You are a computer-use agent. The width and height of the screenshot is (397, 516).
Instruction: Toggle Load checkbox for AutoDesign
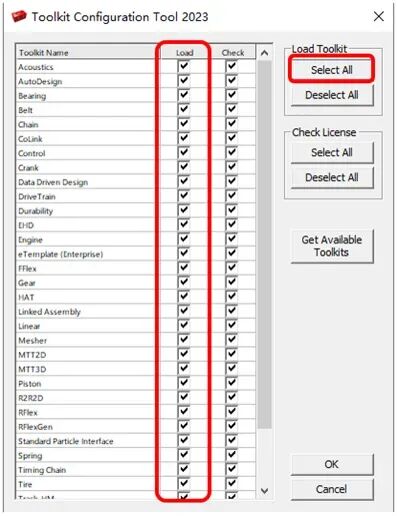point(184,80)
